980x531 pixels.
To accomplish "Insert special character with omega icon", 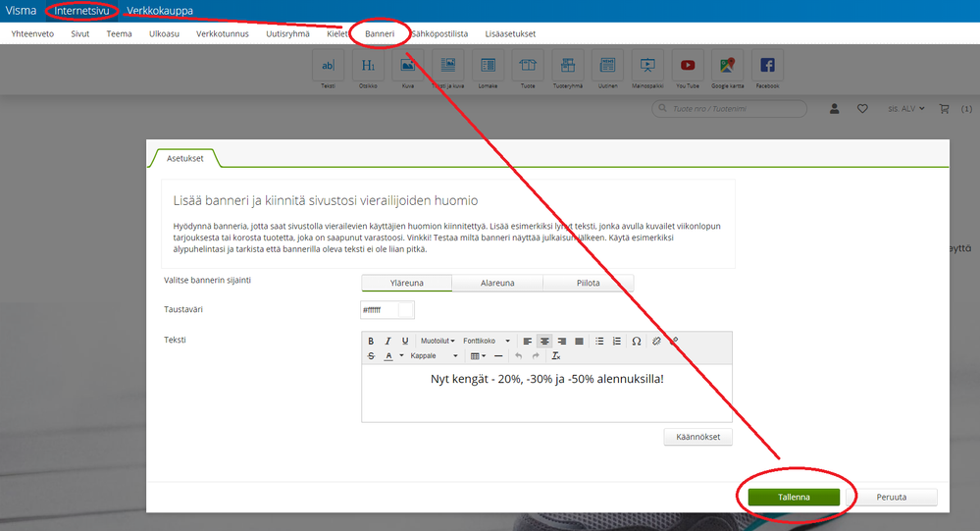I will point(637,341).
